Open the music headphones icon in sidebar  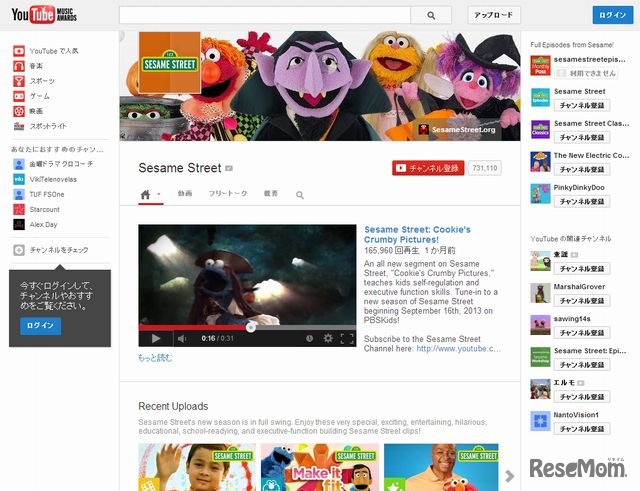pyautogui.click(x=19, y=66)
